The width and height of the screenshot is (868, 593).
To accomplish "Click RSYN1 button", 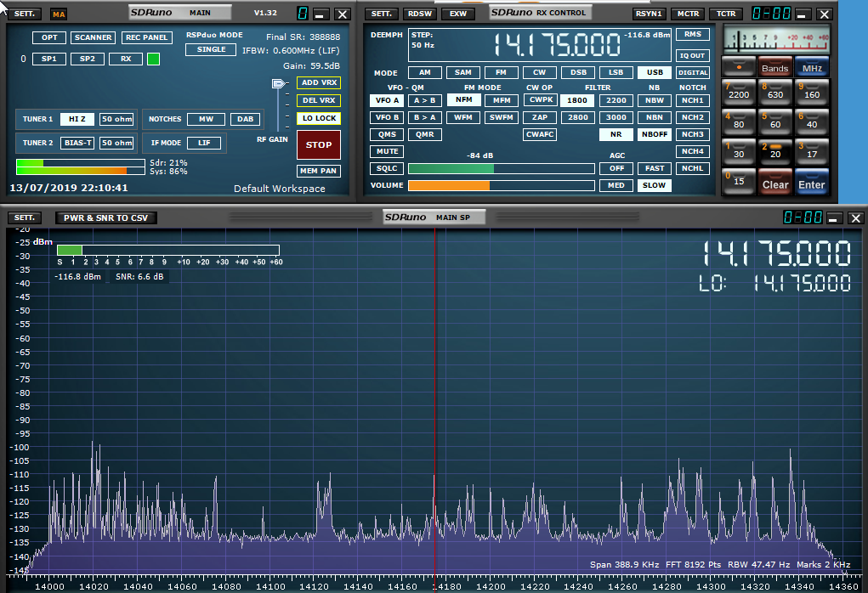I will (x=649, y=14).
